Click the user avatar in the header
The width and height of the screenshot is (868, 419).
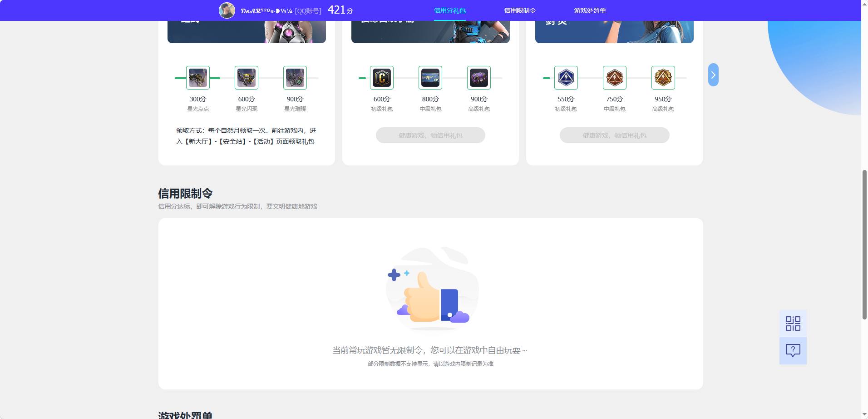227,10
